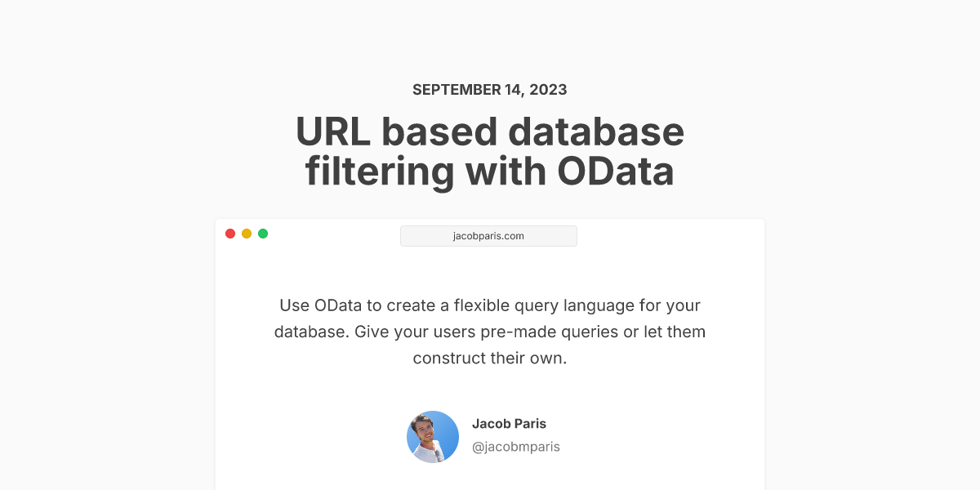Select the Jacob Paris author name
Screen dimensions: 980x490
click(509, 424)
